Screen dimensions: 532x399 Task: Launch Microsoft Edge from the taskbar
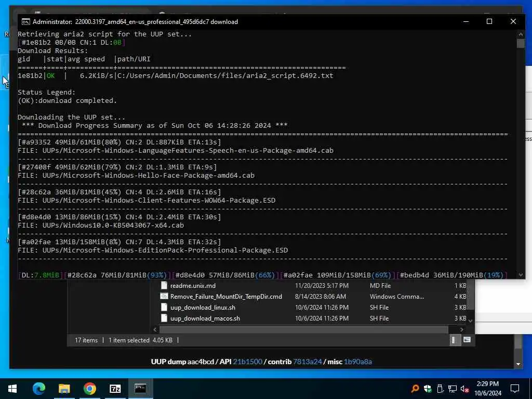point(38,389)
